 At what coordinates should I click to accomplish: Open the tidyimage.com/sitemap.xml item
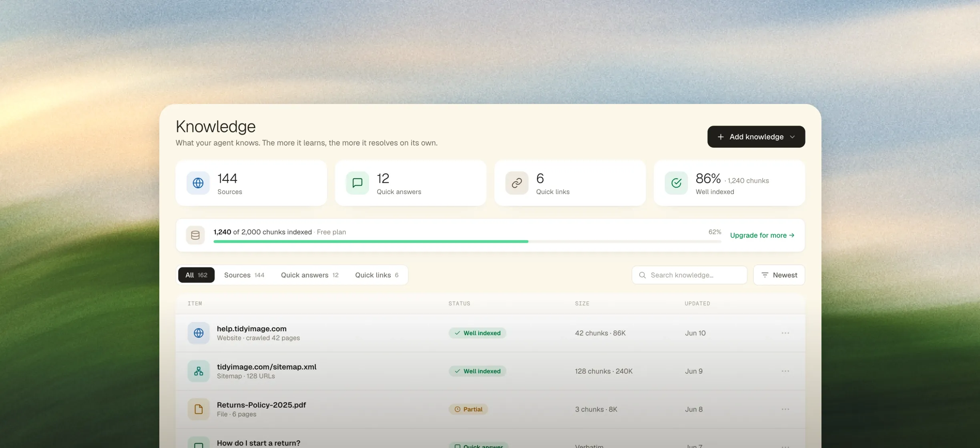tap(267, 367)
